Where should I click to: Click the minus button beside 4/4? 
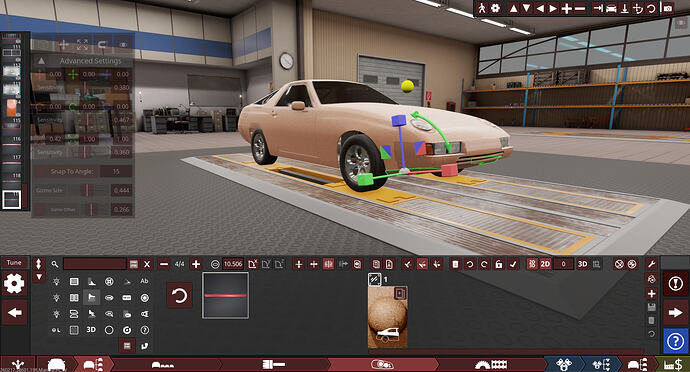click(164, 264)
